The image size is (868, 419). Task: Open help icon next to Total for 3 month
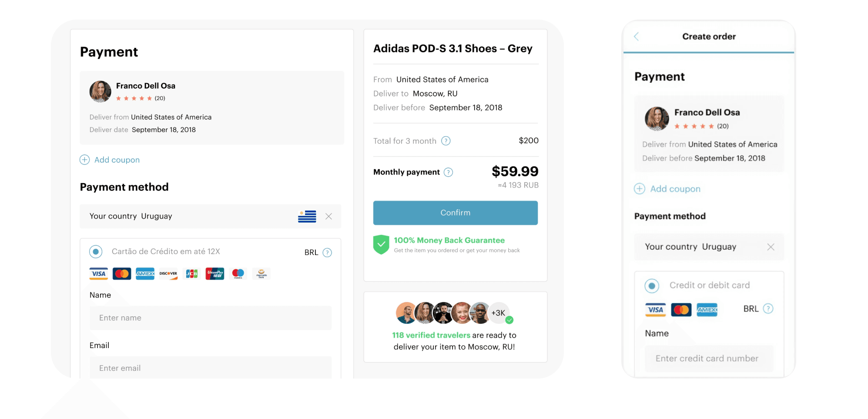[x=446, y=141]
